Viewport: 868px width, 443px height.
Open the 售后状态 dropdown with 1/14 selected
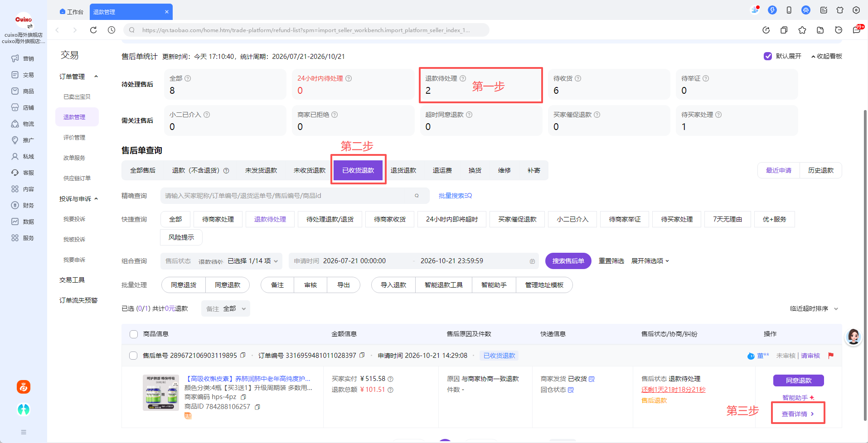[222, 261]
